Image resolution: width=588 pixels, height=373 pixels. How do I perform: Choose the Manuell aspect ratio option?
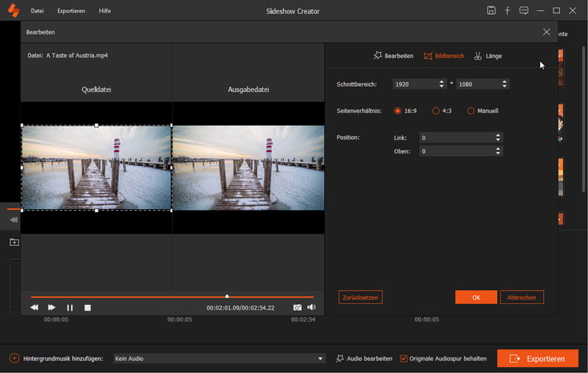pos(471,111)
